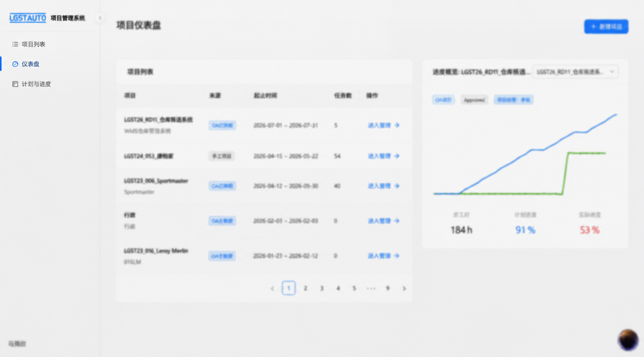Click 进入管理 for LGST23_006_Sportmaster
Image resolution: width=644 pixels, height=357 pixels.
383,186
